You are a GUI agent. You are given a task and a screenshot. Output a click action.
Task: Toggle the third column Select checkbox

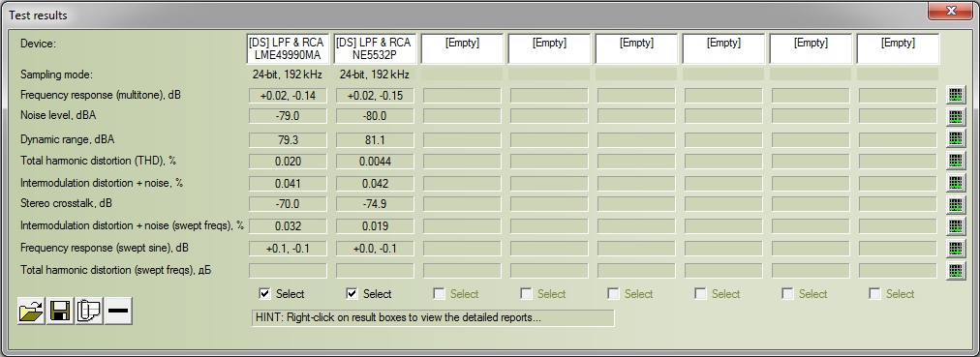440,293
